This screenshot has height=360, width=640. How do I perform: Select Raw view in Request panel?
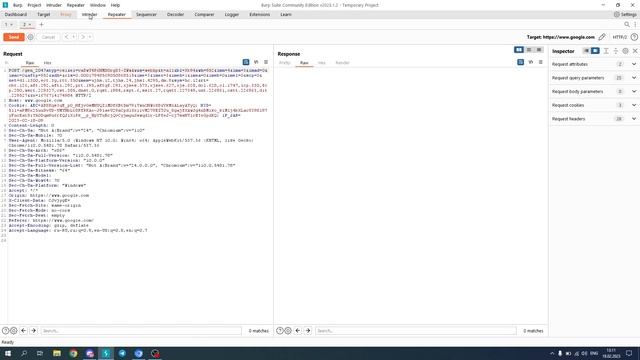(30, 63)
